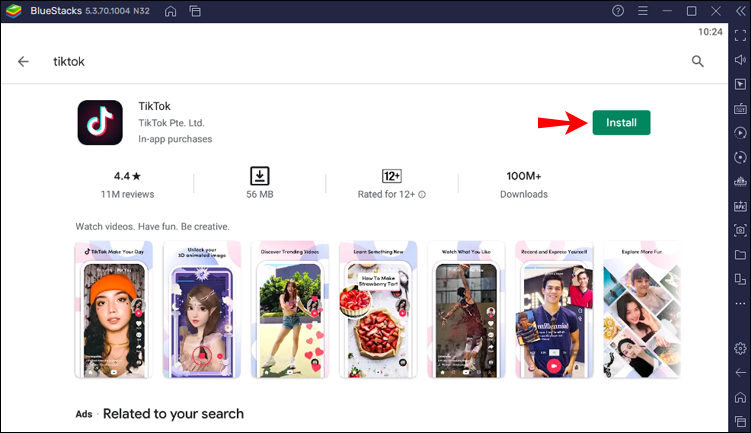Image resolution: width=751 pixels, height=433 pixels.
Task: Click the tiktok search query field
Action: (x=69, y=61)
